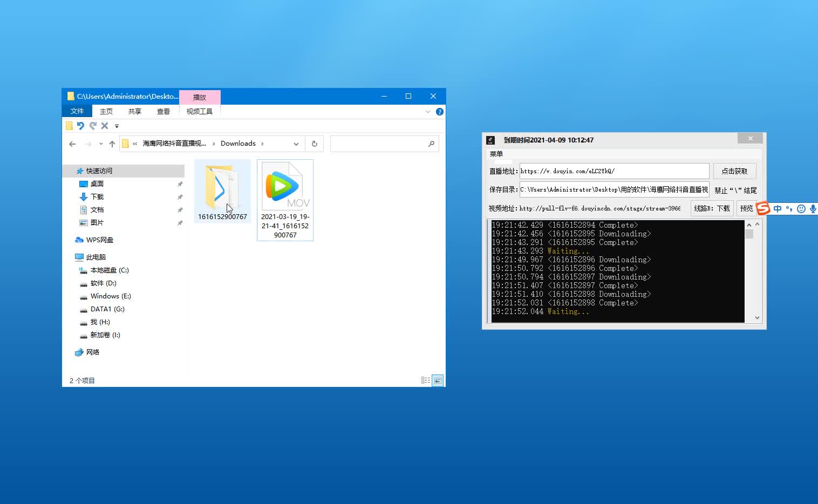Click Downloads in the address breadcrumb
Screen dimensions: 818x504
238,144
